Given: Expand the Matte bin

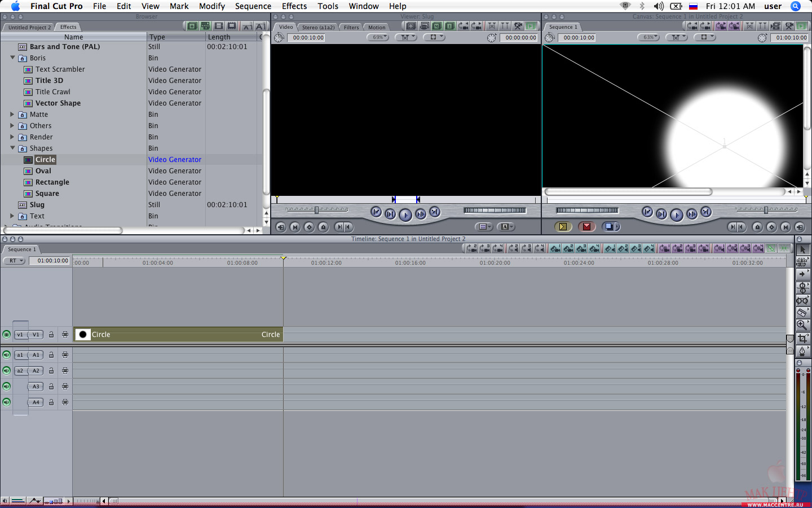Looking at the screenshot, I should point(12,114).
